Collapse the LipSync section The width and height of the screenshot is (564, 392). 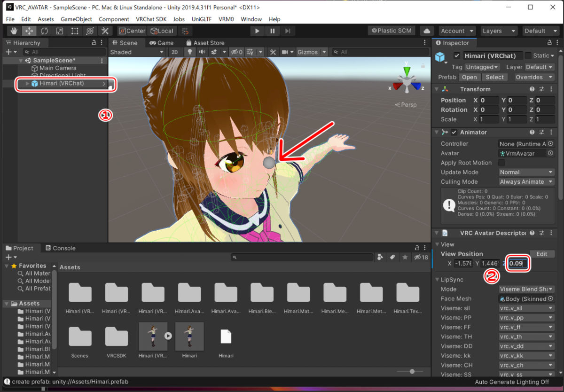(437, 280)
